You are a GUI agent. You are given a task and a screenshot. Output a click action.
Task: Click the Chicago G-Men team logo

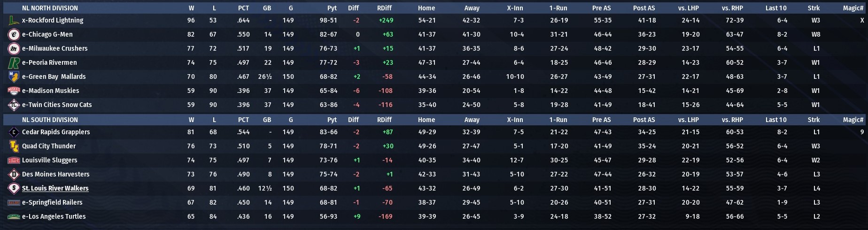14,35
